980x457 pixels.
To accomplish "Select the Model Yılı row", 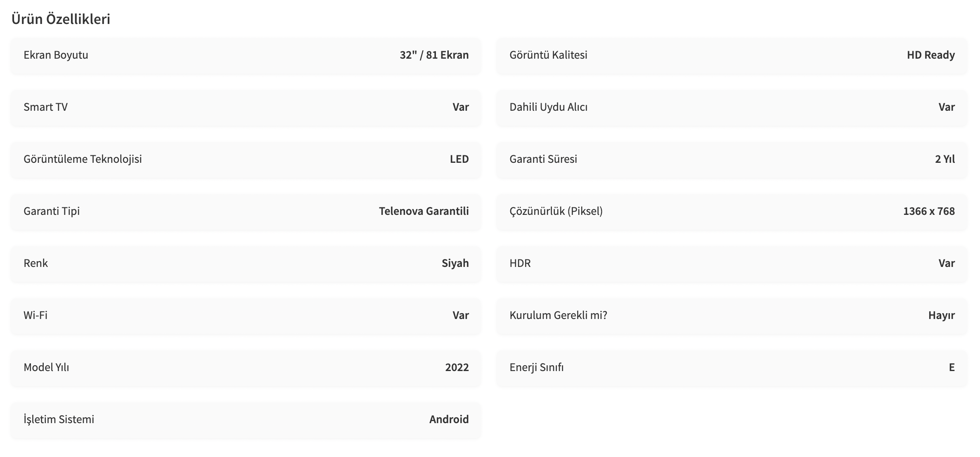I will click(x=246, y=367).
